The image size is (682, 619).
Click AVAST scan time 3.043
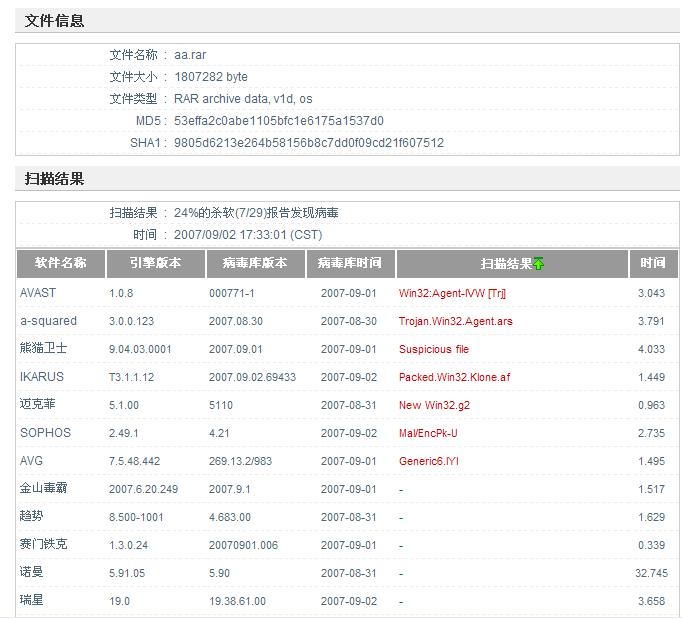[x=652, y=294]
